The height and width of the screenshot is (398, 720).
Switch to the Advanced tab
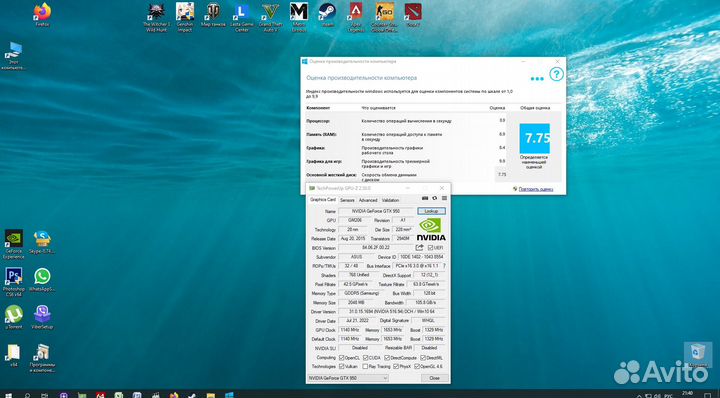pos(368,200)
